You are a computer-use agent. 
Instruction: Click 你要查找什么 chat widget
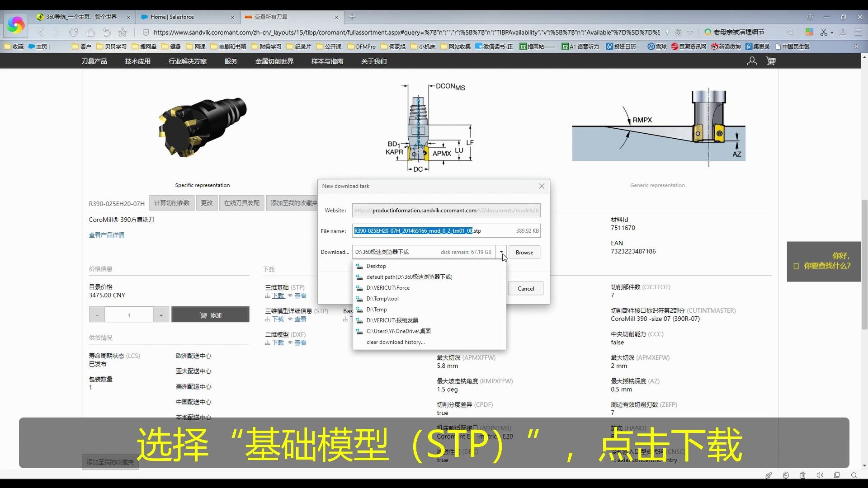pyautogui.click(x=824, y=261)
